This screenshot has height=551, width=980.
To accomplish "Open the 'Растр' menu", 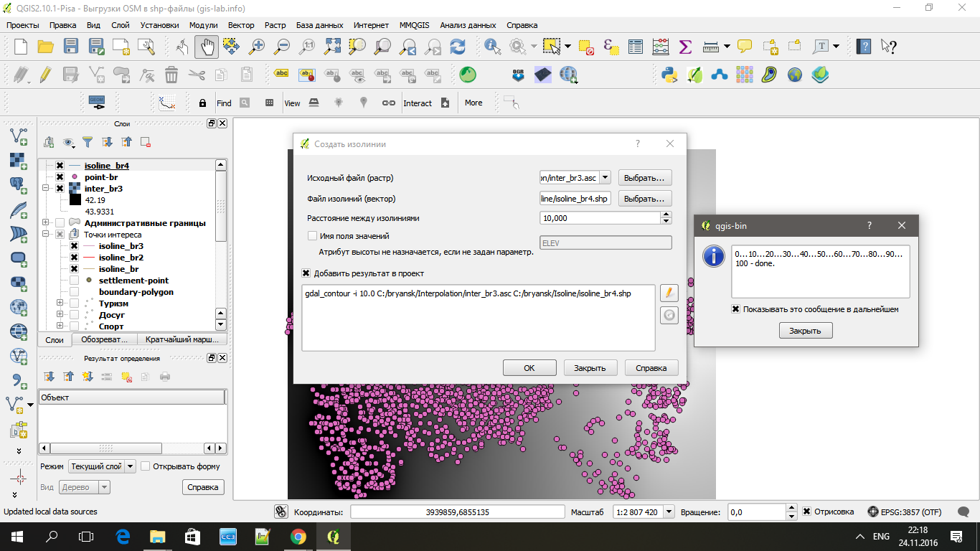I will click(x=275, y=25).
